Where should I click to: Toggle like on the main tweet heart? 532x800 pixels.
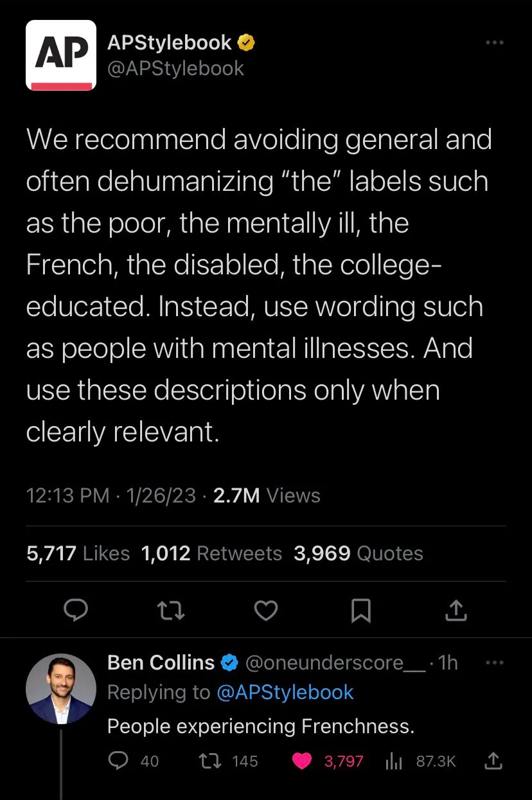pyautogui.click(x=266, y=610)
